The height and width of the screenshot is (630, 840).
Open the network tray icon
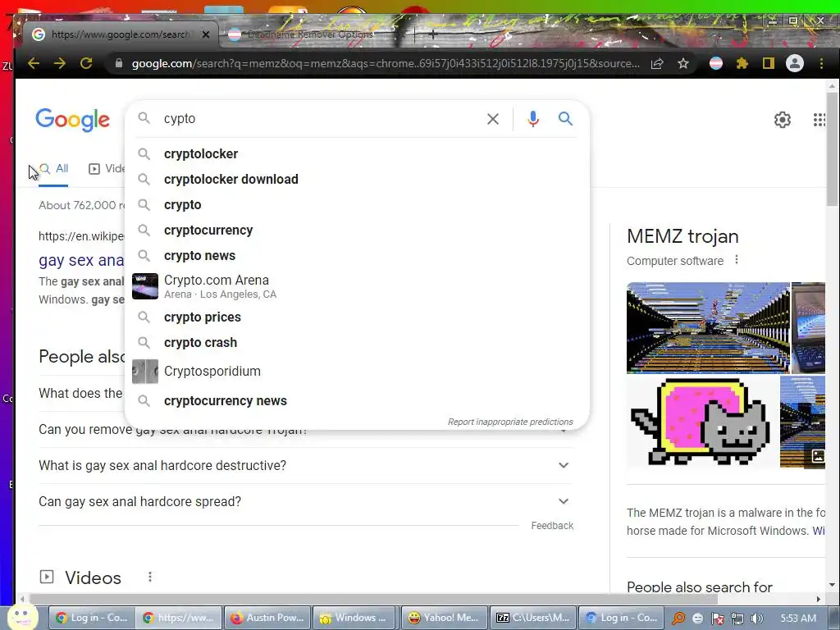click(x=737, y=619)
